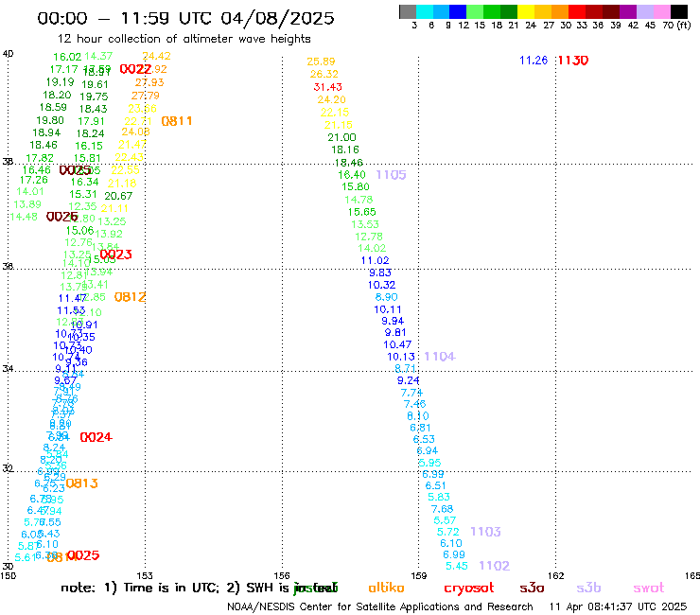Click the orange 0813 time label
Screen dimensions: 700x615
click(x=81, y=483)
